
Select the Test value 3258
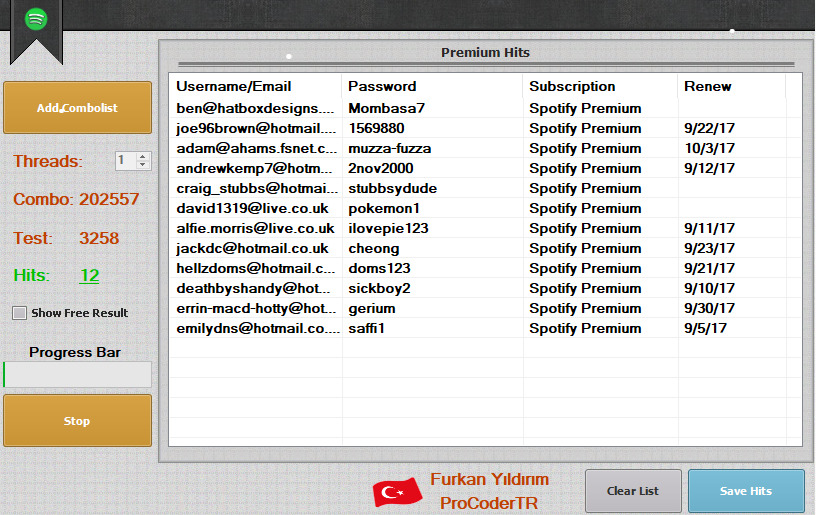(99, 238)
